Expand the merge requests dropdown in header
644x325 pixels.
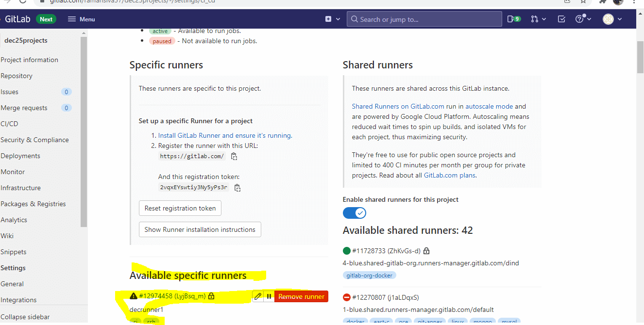tap(538, 19)
